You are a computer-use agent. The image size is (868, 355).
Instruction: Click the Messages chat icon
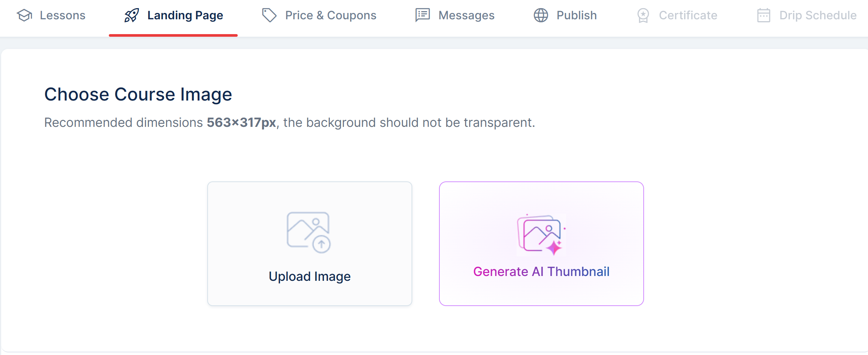coord(423,15)
